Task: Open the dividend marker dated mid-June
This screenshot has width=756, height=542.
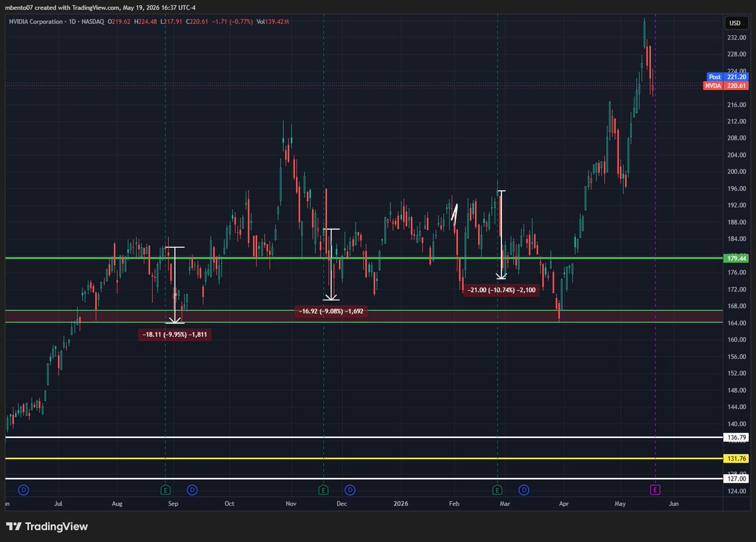Action: pos(24,489)
